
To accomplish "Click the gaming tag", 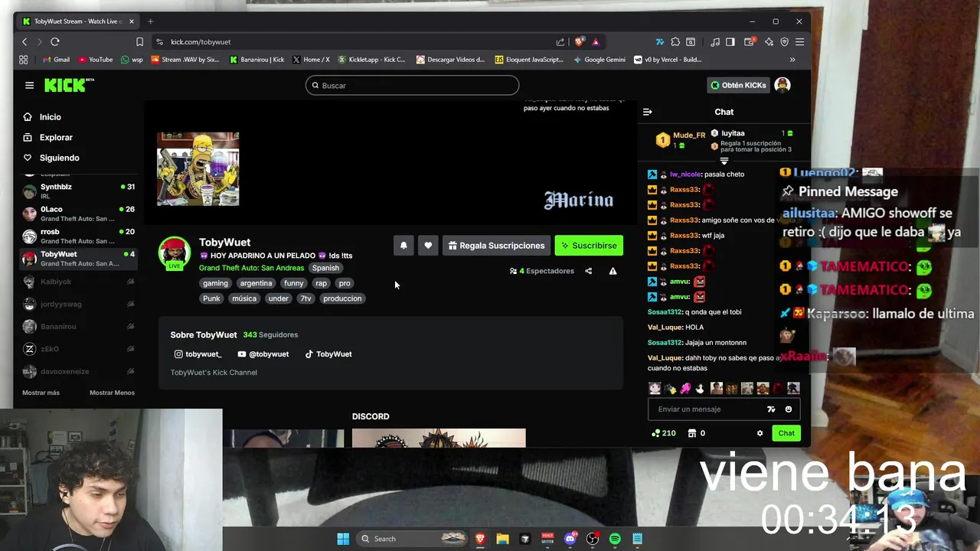I will pos(215,283).
